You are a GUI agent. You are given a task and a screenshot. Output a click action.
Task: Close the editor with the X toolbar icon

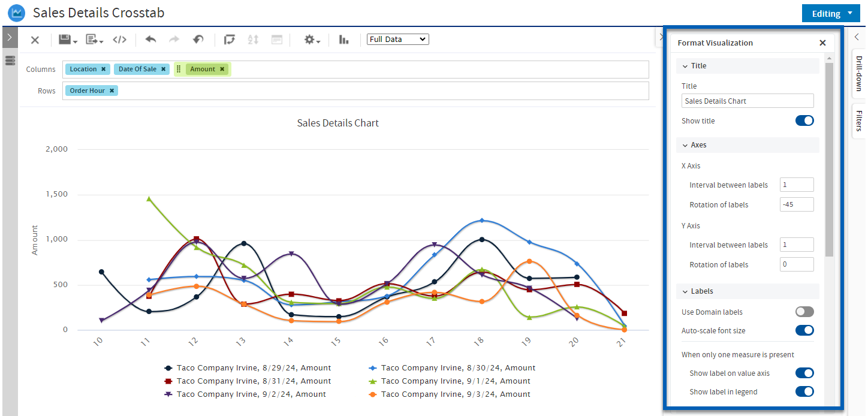tap(35, 40)
